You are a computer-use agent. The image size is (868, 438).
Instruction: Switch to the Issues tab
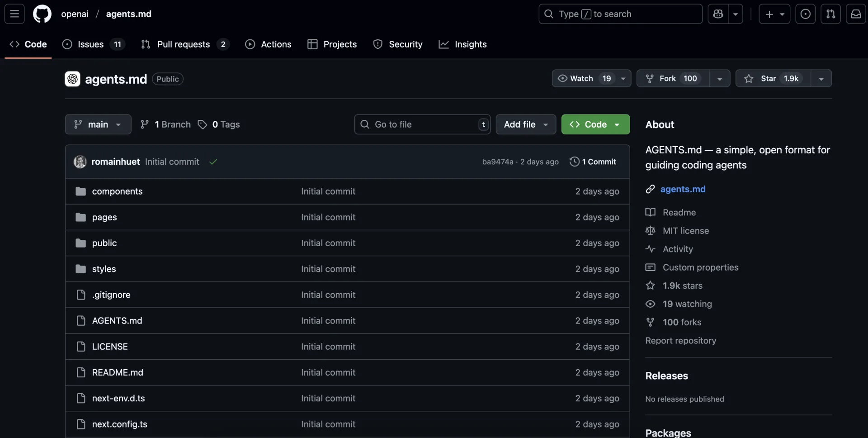[94, 44]
